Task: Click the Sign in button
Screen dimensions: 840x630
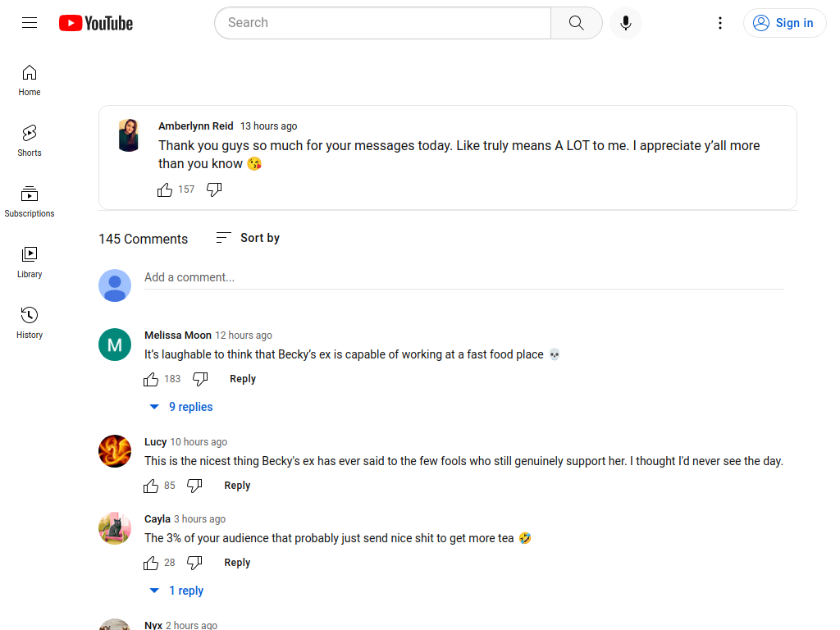Action: point(784,23)
